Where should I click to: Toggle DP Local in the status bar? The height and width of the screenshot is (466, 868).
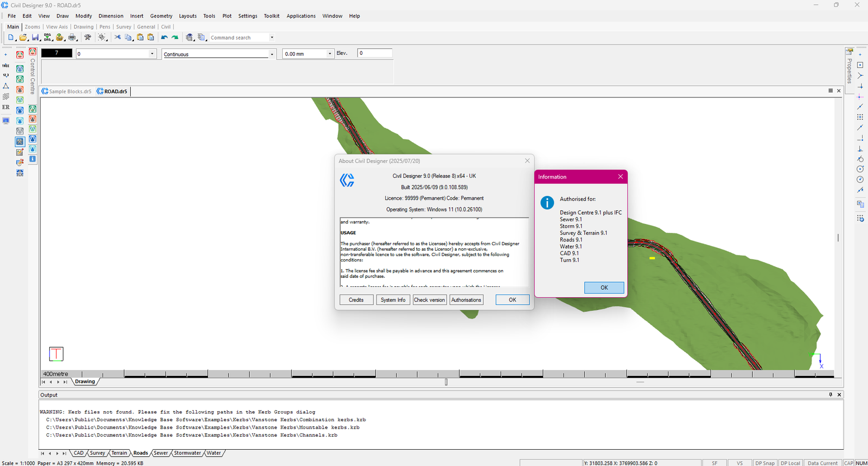coord(790,463)
